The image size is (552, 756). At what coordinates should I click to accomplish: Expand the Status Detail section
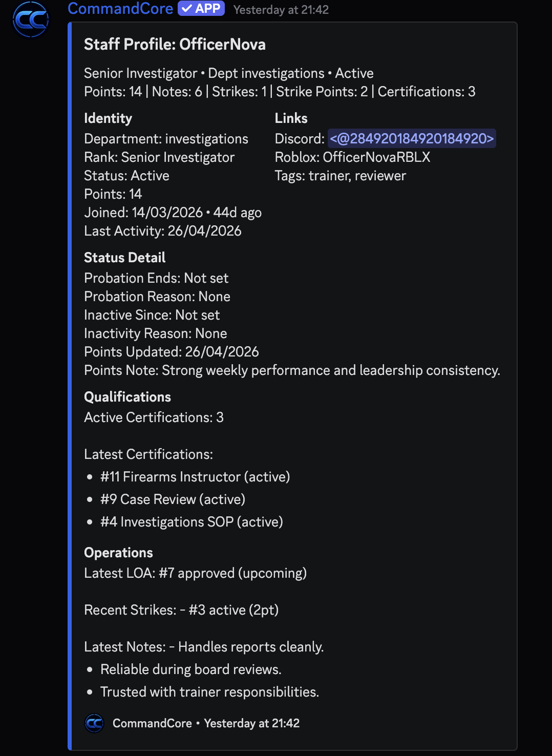pyautogui.click(x=124, y=258)
